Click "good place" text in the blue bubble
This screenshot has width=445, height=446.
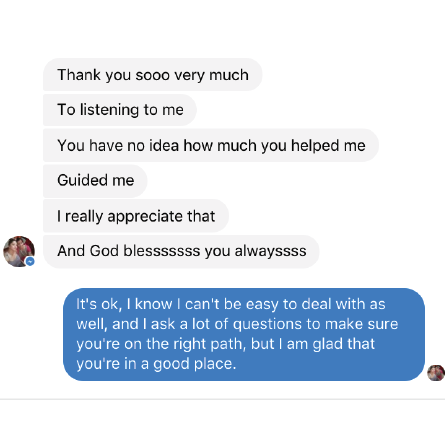click(x=194, y=364)
